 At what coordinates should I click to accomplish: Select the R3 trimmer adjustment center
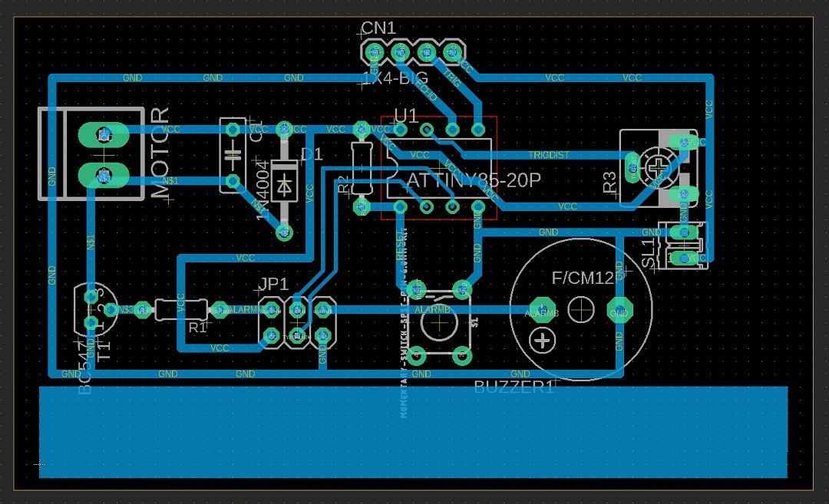click(659, 169)
